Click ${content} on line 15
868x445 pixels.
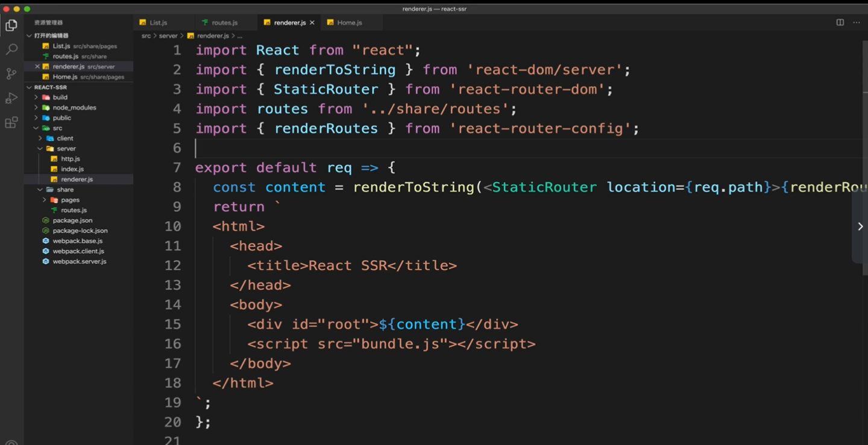(x=422, y=324)
